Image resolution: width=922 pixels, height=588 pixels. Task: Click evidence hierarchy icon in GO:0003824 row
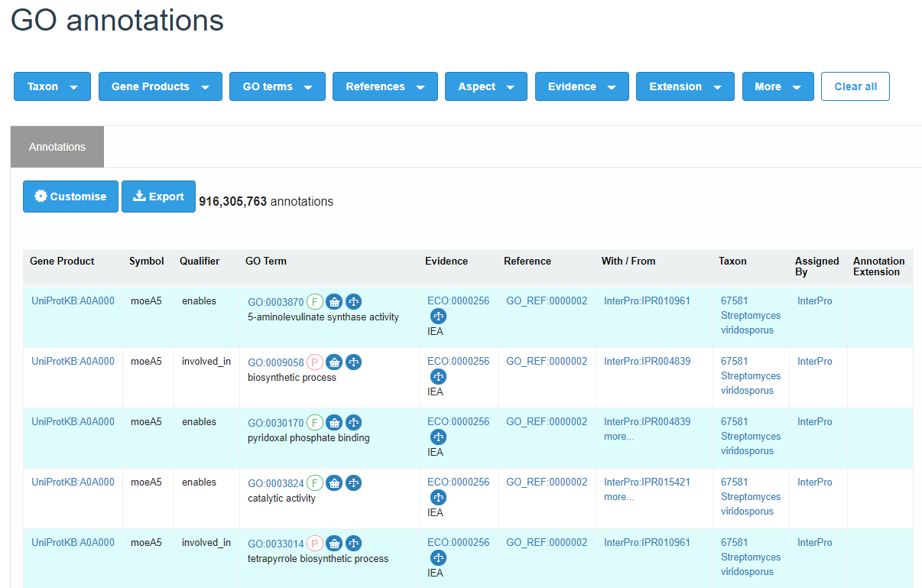tap(438, 498)
